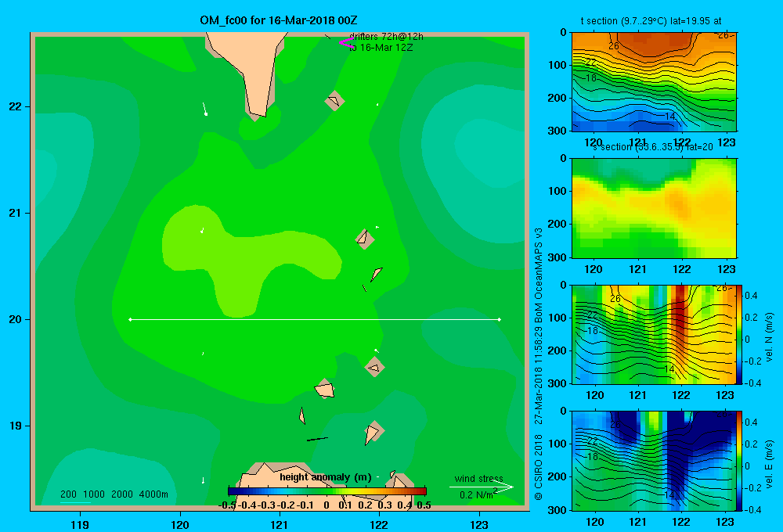The height and width of the screenshot is (532, 783).
Task: Click the white transect line at latitude 20
Action: click(315, 319)
